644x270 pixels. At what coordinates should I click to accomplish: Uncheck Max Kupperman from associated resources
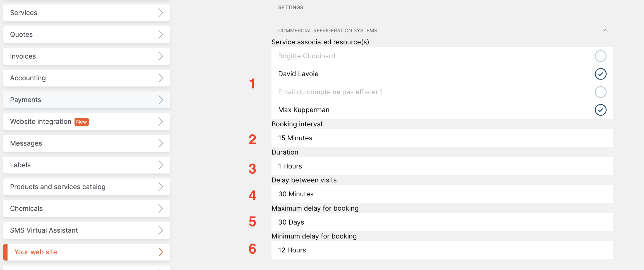[601, 110]
